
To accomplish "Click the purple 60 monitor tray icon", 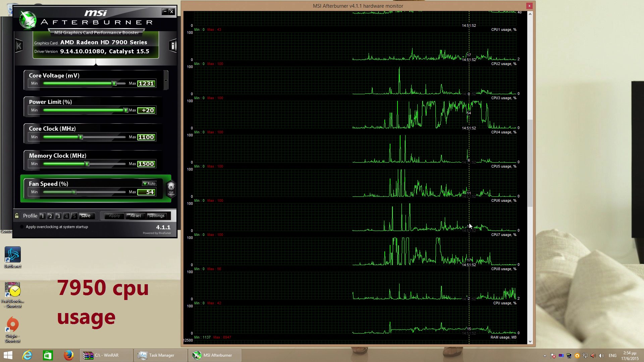I will pyautogui.click(x=561, y=356).
